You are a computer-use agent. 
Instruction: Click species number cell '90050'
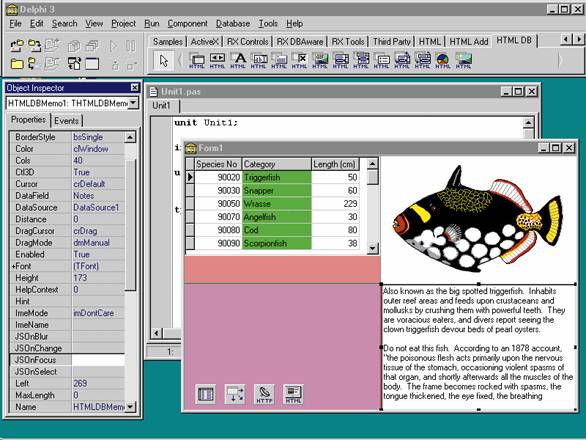click(218, 204)
